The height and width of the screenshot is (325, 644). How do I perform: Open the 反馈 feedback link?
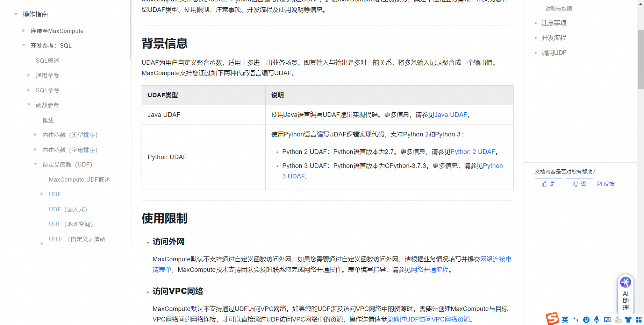(606, 184)
